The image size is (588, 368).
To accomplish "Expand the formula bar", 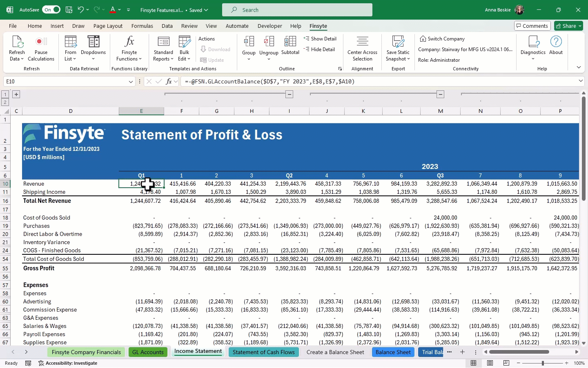I will click(581, 81).
